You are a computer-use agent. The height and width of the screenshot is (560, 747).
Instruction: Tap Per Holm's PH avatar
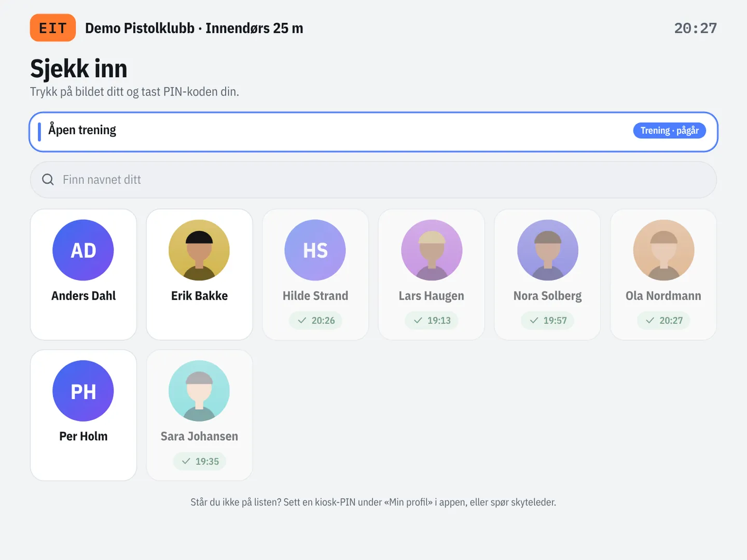point(83,390)
